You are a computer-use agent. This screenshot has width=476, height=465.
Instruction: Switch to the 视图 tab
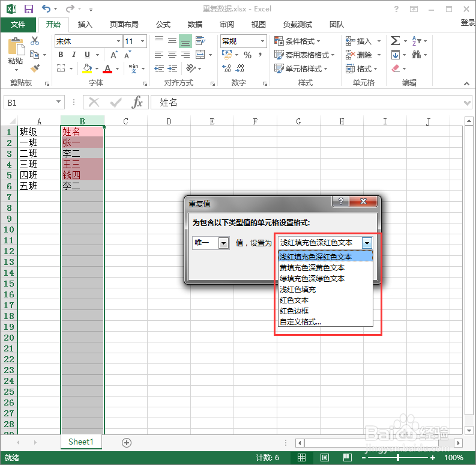click(259, 24)
